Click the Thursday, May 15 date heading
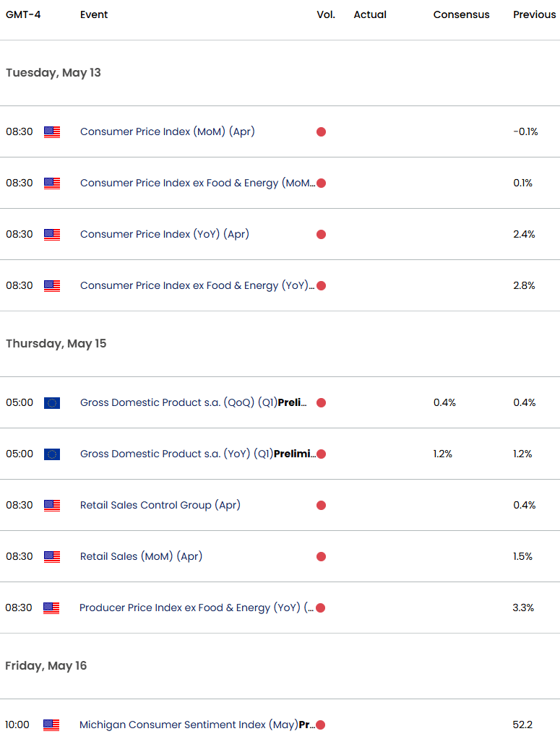This screenshot has height=739, width=560. pos(56,343)
